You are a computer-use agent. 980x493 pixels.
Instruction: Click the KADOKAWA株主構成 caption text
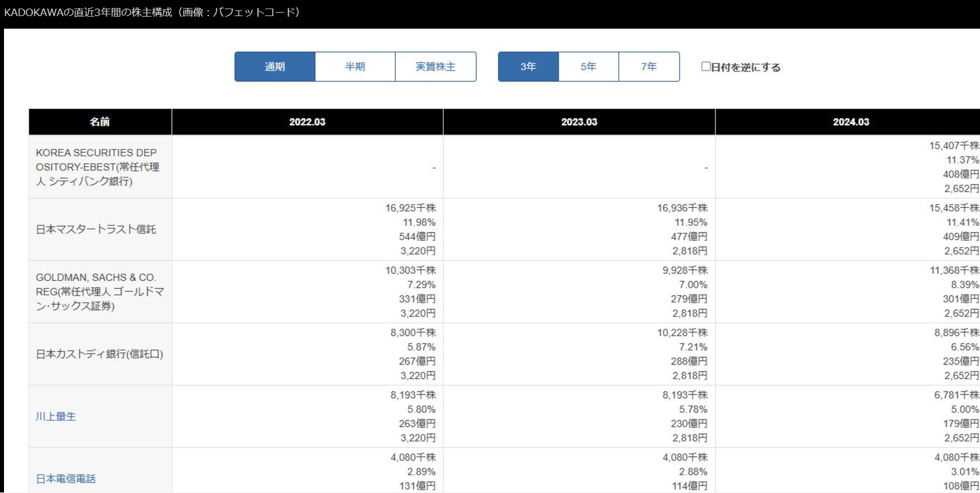[x=152, y=12]
